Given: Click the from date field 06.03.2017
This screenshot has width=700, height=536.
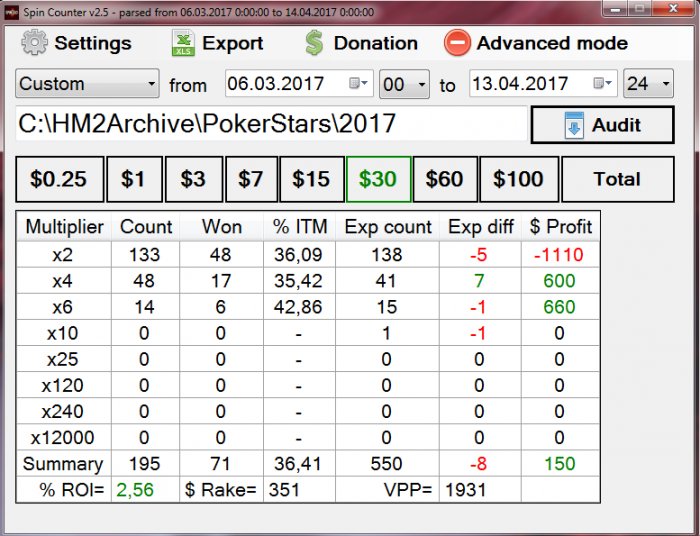Looking at the screenshot, I should click(x=299, y=83).
